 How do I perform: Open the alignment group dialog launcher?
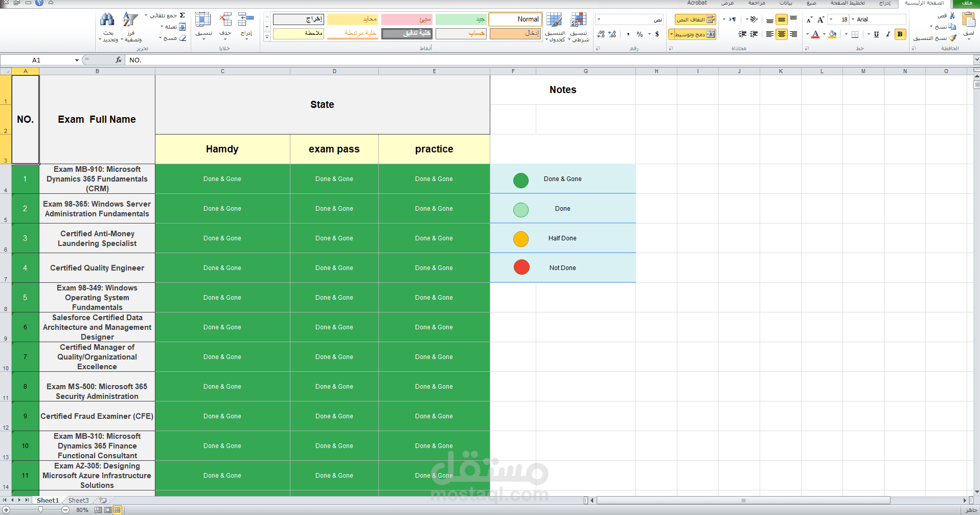pos(671,49)
